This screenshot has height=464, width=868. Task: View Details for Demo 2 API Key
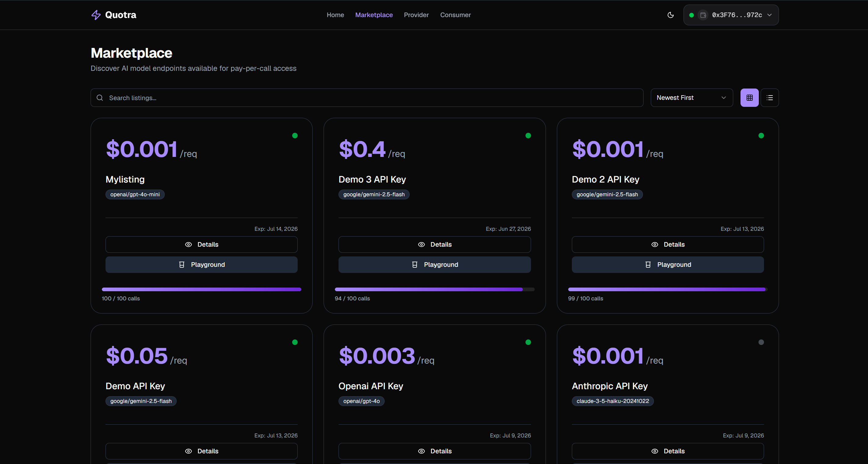click(668, 245)
